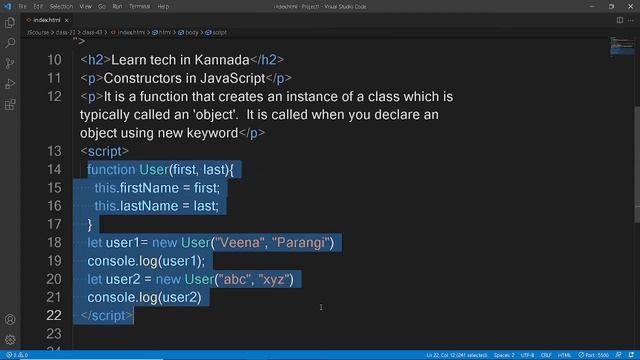Select the index.html editor tab
The height and width of the screenshot is (360, 640).
pos(47,20)
